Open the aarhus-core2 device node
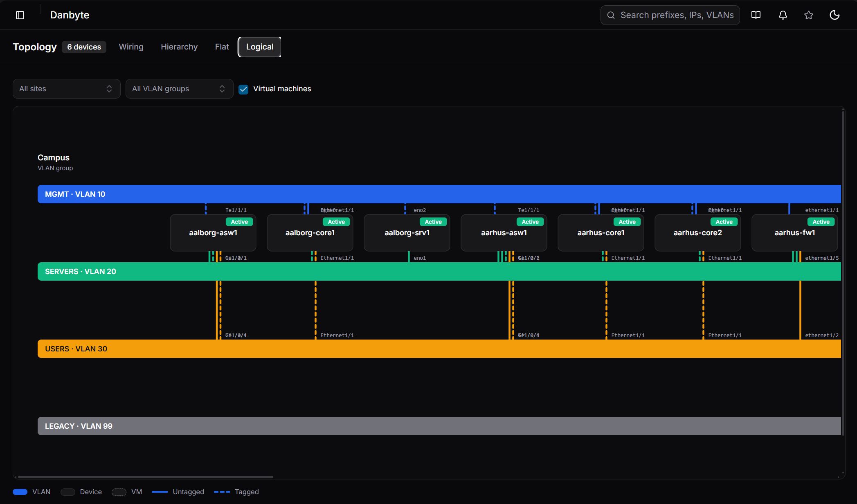The height and width of the screenshot is (504, 857). coord(698,233)
